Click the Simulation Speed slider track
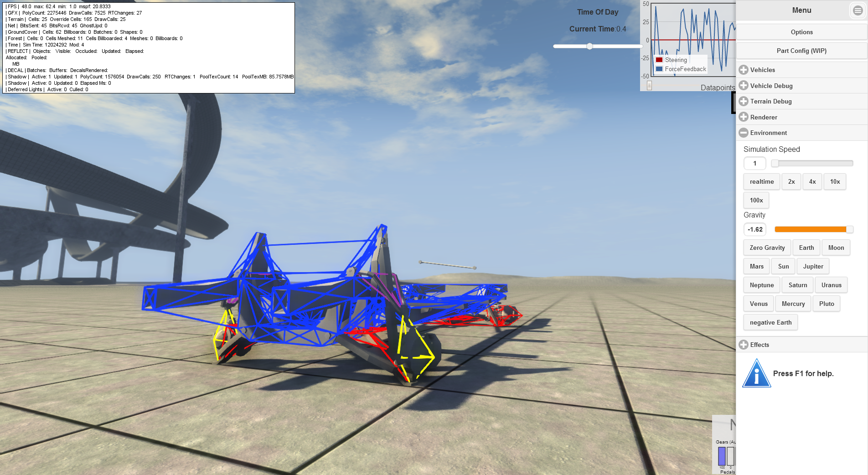Image resolution: width=868 pixels, height=475 pixels. [x=812, y=163]
